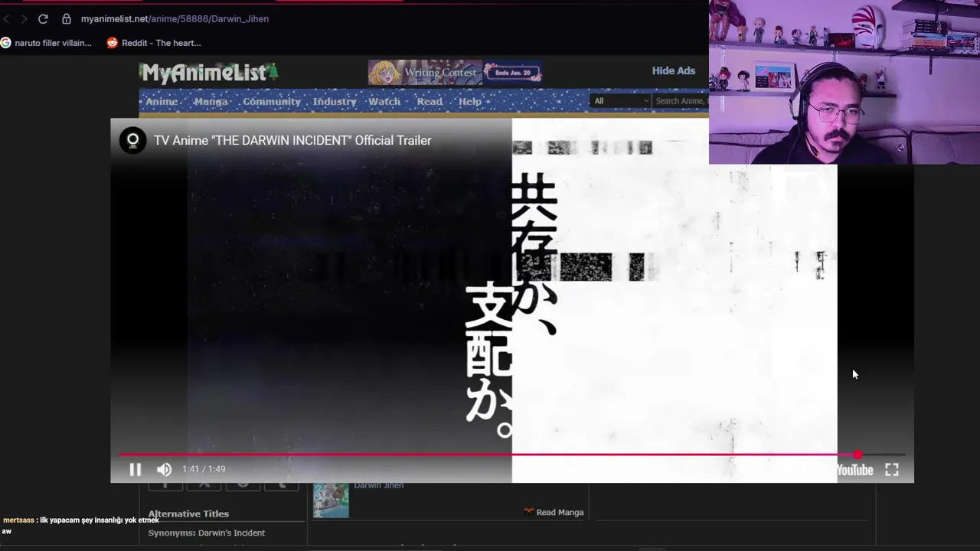Open the video on YouTube via logo
This screenshot has width=980, height=551.
coord(854,470)
